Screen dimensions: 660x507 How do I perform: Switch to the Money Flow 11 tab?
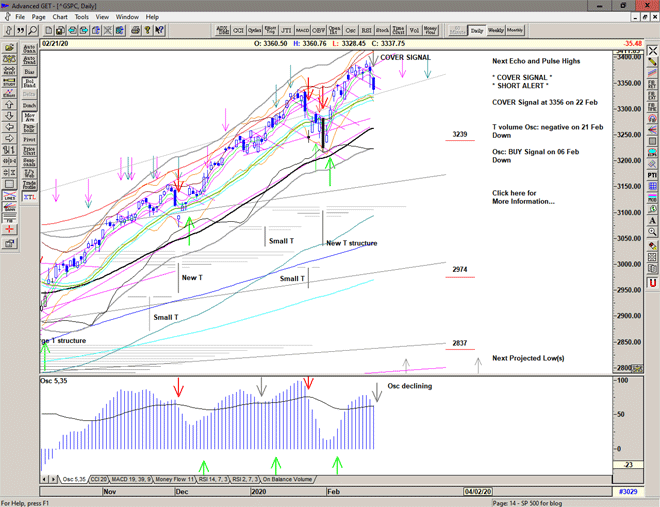(176, 479)
